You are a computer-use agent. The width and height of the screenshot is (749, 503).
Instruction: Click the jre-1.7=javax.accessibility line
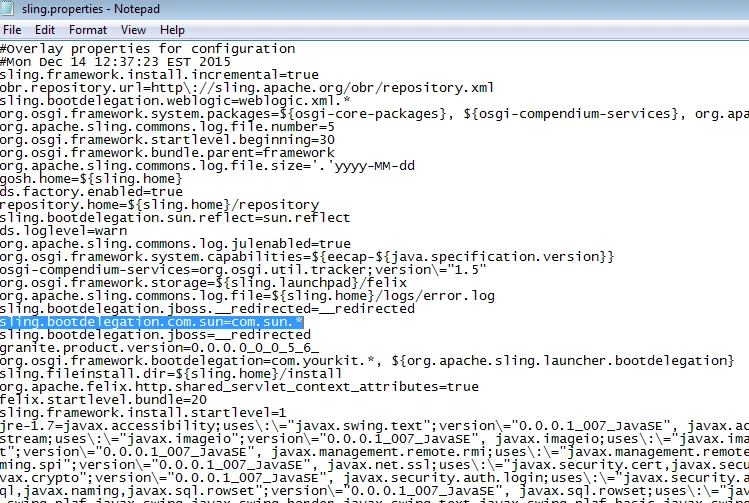pos(374,426)
